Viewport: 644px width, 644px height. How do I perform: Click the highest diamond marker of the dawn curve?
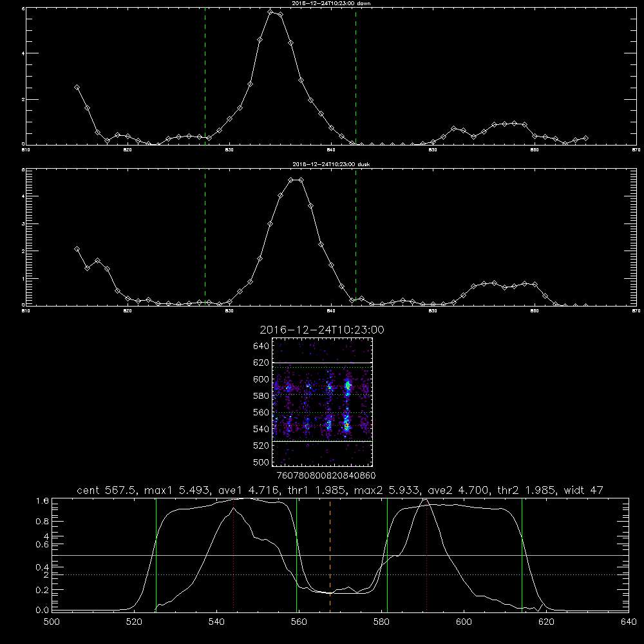coord(270,12)
